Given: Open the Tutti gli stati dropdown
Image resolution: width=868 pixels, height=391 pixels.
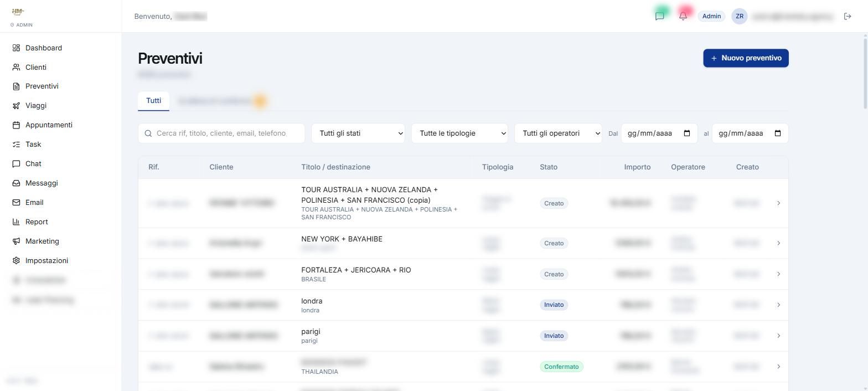Looking at the screenshot, I should tap(358, 133).
